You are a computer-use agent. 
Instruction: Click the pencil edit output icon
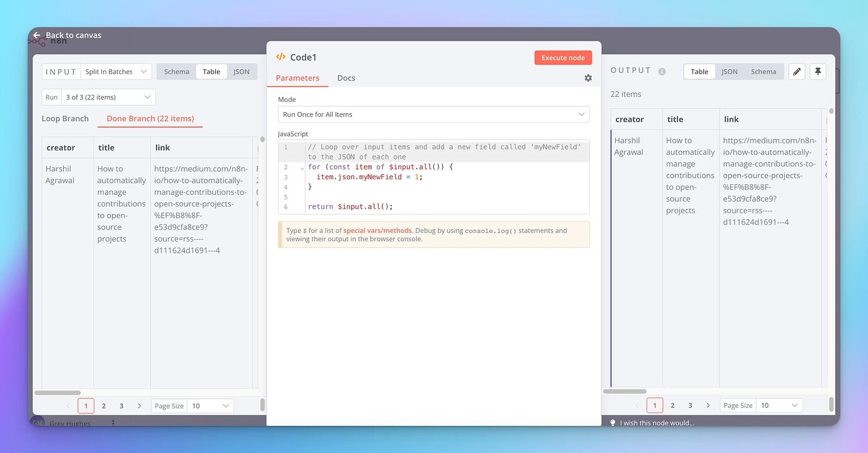[x=797, y=72]
